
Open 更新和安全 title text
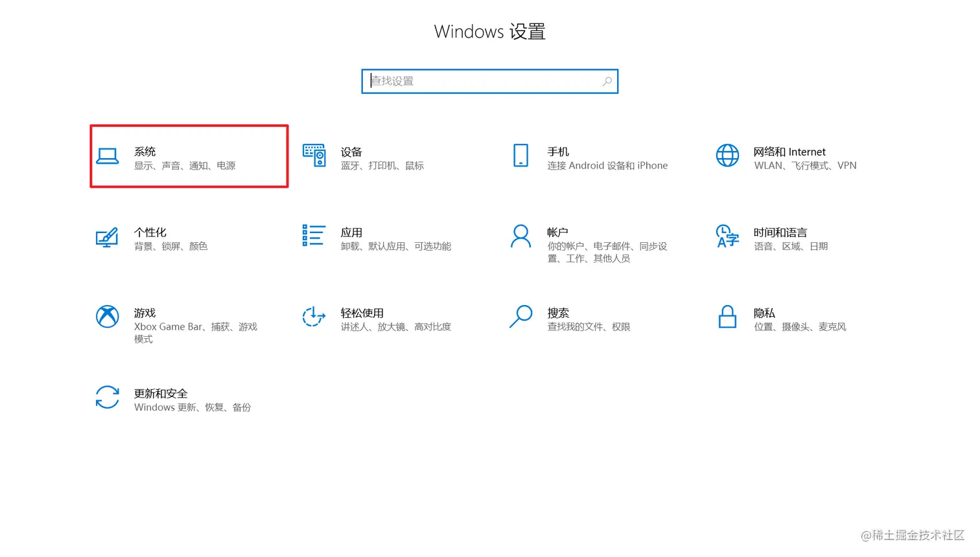click(x=161, y=394)
